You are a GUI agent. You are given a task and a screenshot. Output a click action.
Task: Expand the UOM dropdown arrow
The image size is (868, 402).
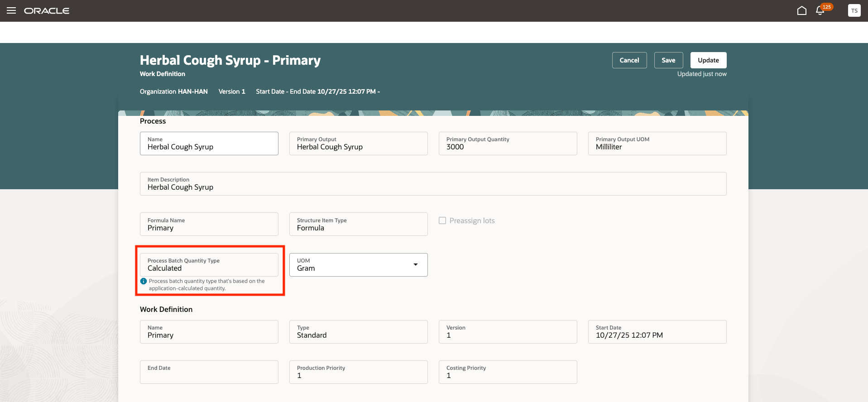416,264
